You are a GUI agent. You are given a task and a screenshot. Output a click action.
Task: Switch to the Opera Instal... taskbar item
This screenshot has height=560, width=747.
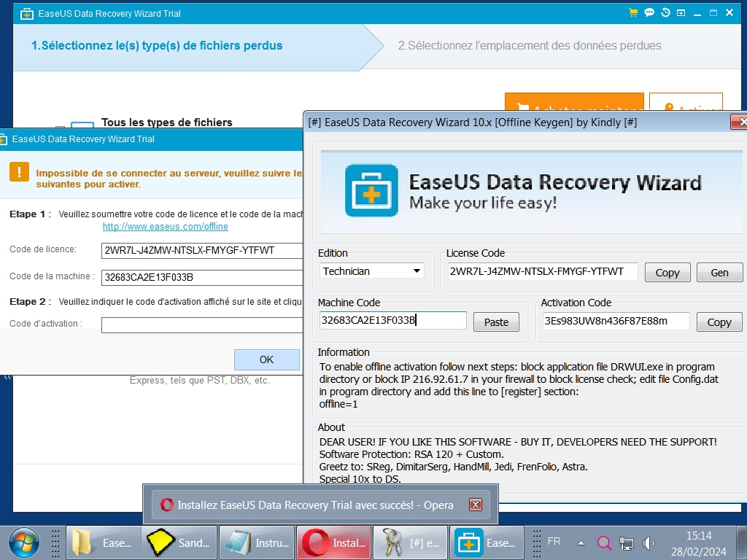coord(333,542)
